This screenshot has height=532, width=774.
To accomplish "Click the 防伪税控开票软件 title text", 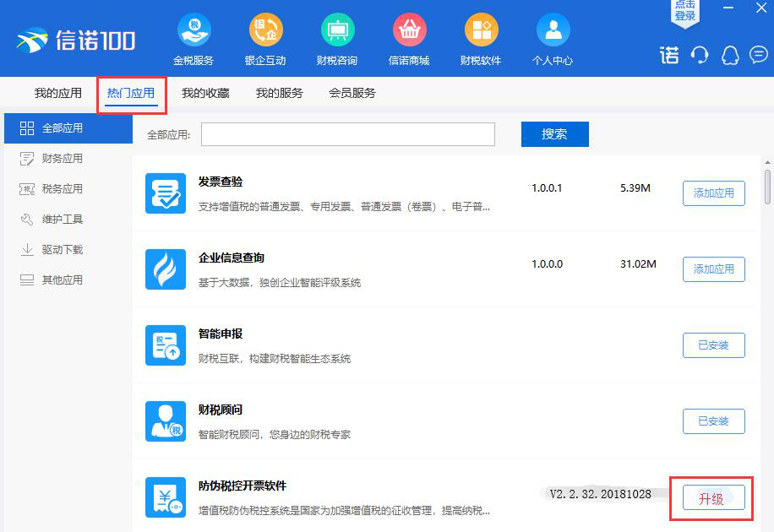I will [x=243, y=486].
